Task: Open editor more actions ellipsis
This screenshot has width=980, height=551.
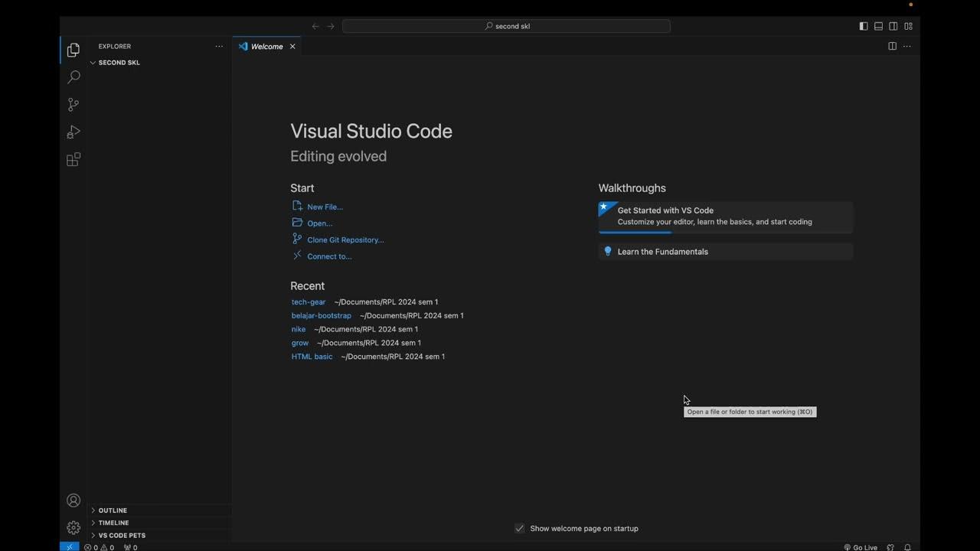Action: [907, 46]
